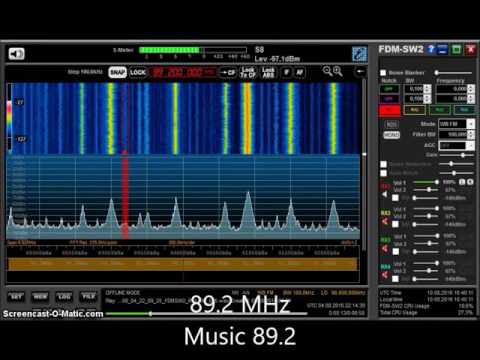The image size is (480, 360).
Task: Open the LOG button
Action: point(64,296)
